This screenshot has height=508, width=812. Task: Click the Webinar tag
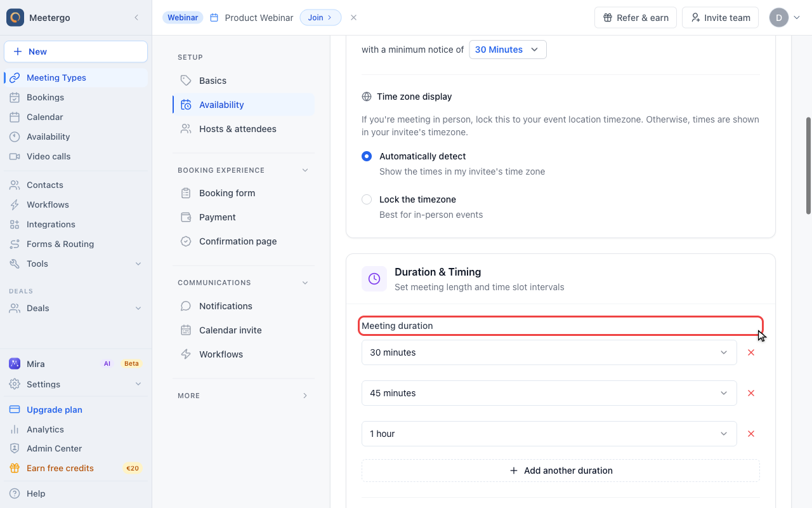coord(183,18)
